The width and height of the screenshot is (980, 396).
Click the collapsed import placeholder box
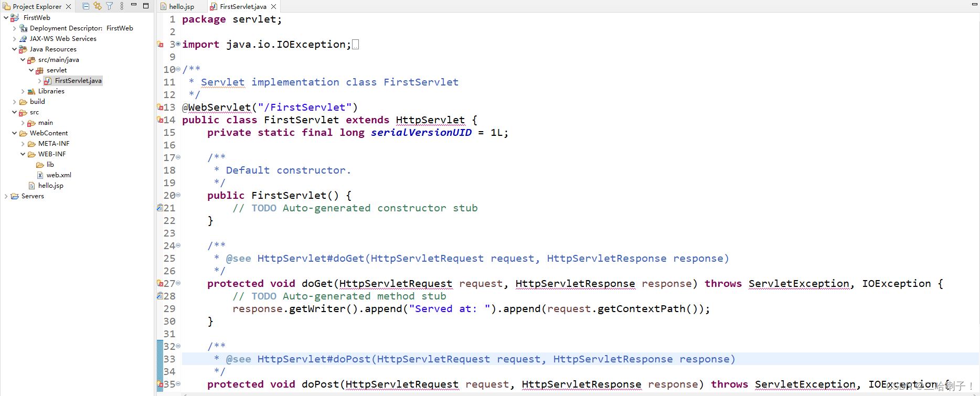(x=355, y=45)
